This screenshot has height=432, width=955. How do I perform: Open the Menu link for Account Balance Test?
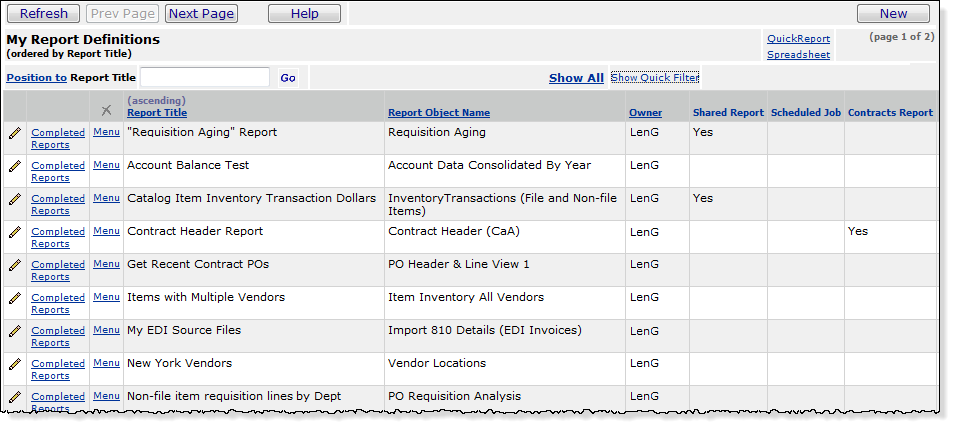point(106,165)
